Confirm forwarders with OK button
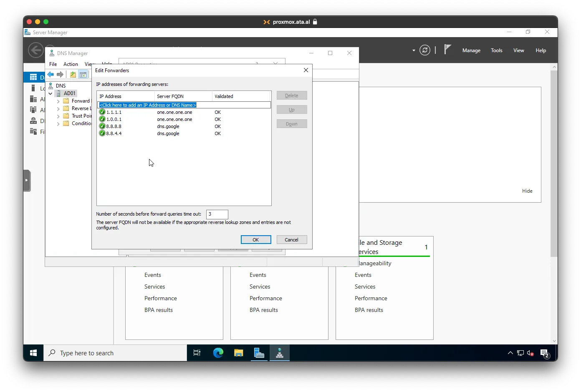 pyautogui.click(x=256, y=240)
